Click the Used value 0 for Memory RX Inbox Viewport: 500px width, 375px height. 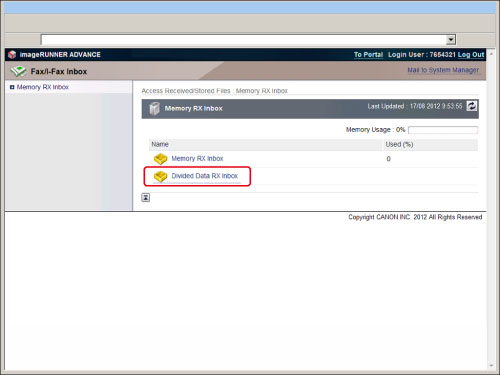click(x=388, y=159)
